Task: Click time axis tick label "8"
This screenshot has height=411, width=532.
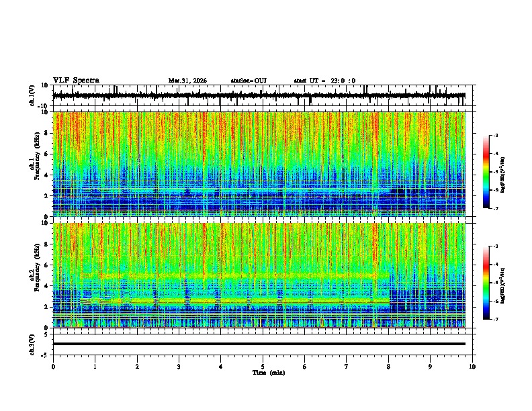Action: tap(388, 367)
